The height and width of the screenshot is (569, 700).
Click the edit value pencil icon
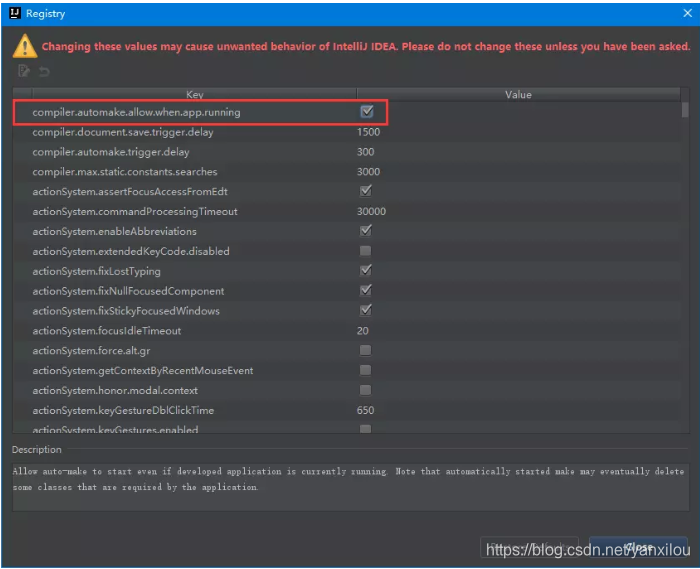[x=24, y=71]
